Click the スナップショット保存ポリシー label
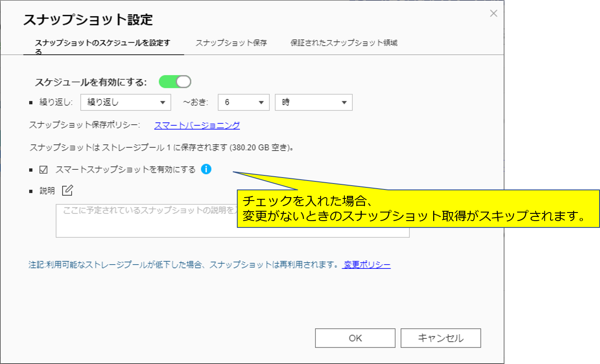Image resolution: width=600 pixels, height=364 pixels. 84,125
